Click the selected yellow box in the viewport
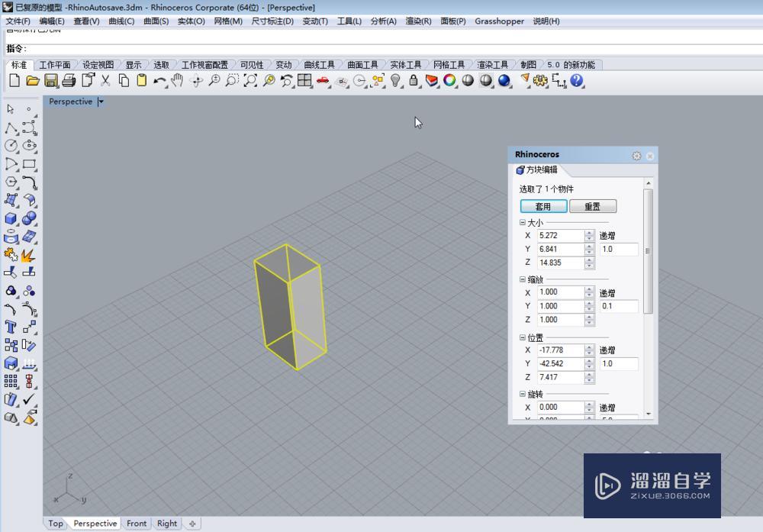Viewport: 763px width, 532px height. 291,307
